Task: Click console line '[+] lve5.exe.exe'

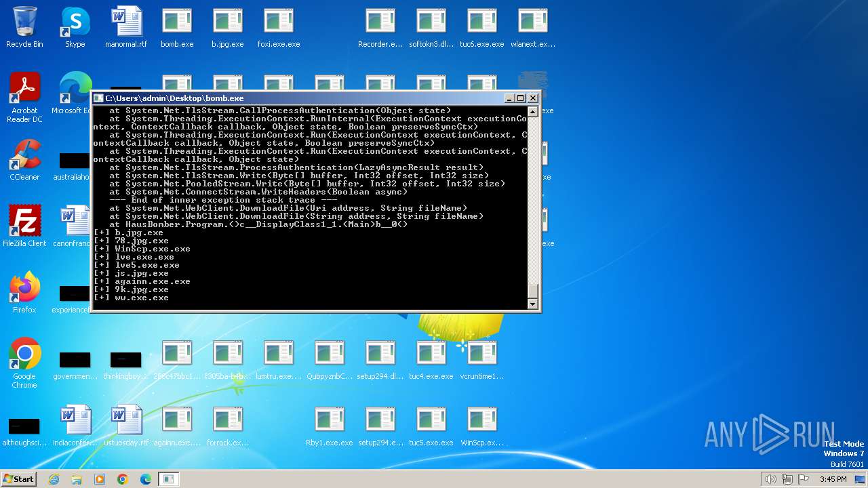Action: (137, 265)
